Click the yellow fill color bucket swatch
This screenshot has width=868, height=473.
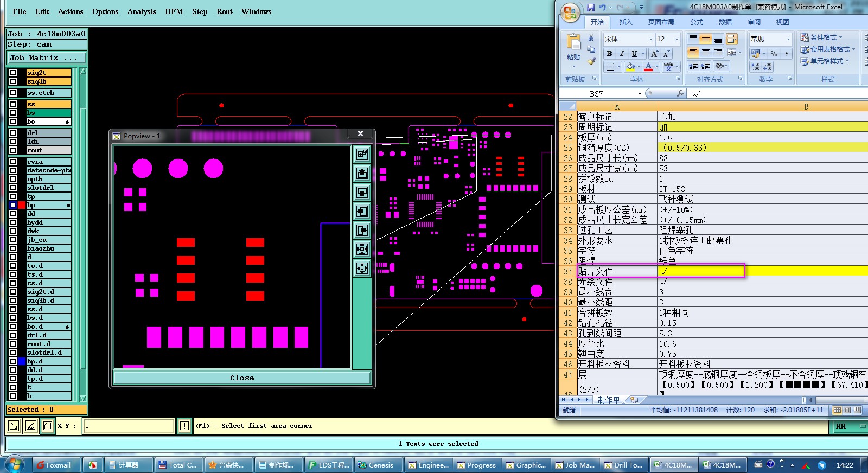(630, 67)
